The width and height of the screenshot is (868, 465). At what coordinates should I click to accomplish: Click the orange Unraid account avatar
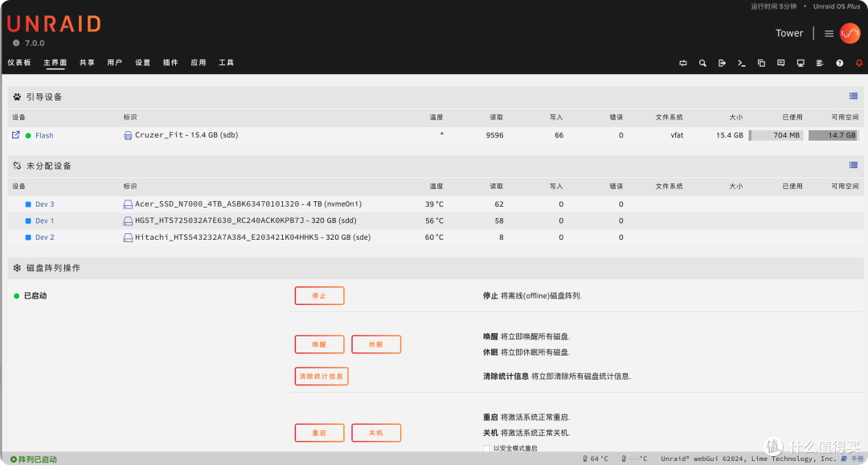(x=850, y=33)
